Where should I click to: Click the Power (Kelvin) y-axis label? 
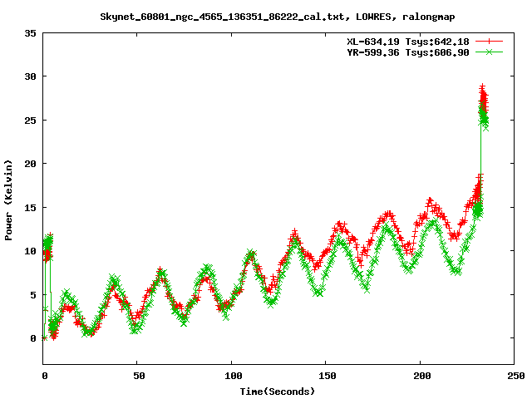8,200
